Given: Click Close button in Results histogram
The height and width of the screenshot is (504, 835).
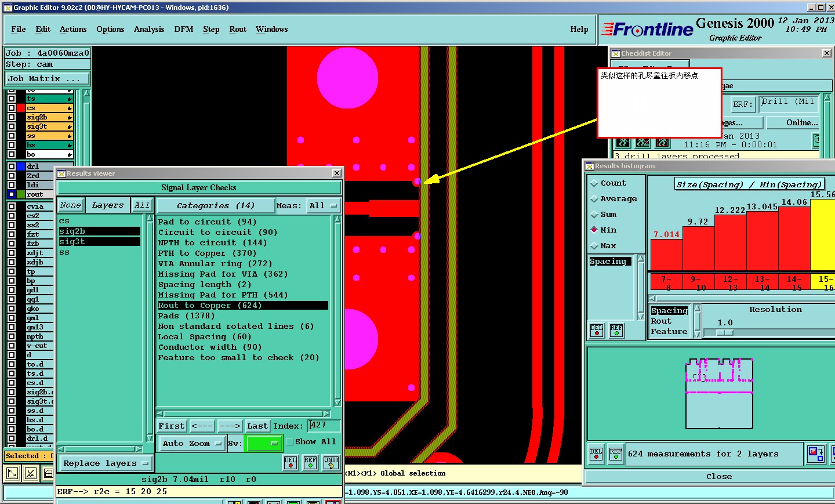Looking at the screenshot, I should click(719, 477).
